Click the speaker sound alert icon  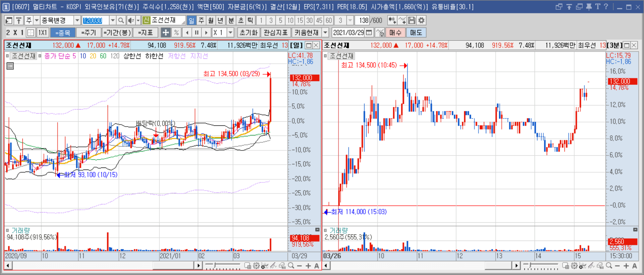pos(131,20)
